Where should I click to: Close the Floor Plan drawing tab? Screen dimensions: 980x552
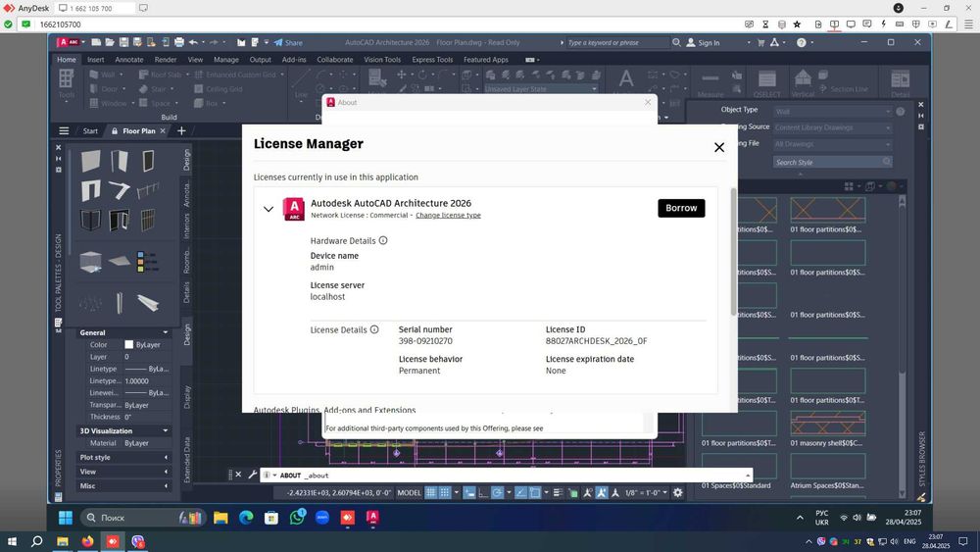(163, 130)
